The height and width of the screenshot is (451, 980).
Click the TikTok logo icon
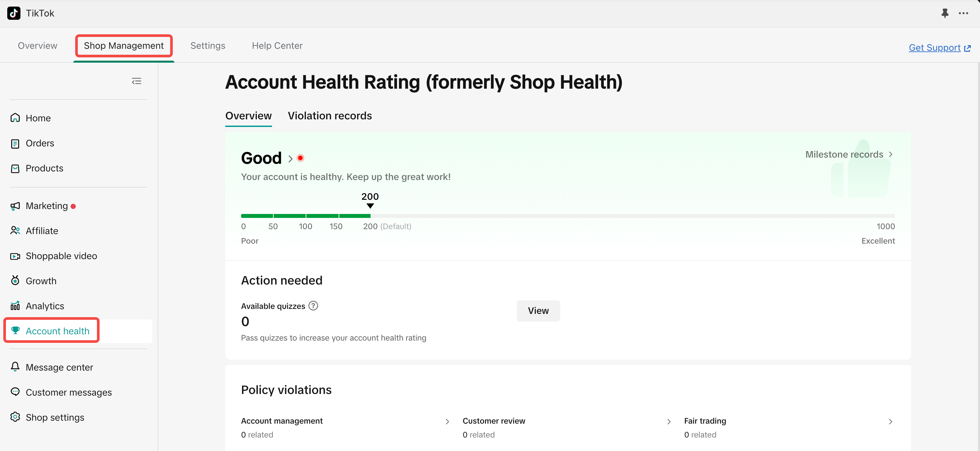(x=14, y=13)
